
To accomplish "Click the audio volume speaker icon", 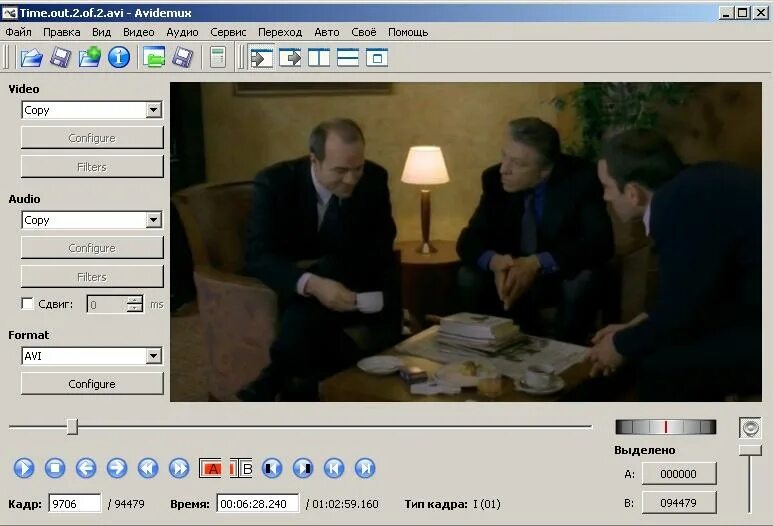I will (750, 427).
